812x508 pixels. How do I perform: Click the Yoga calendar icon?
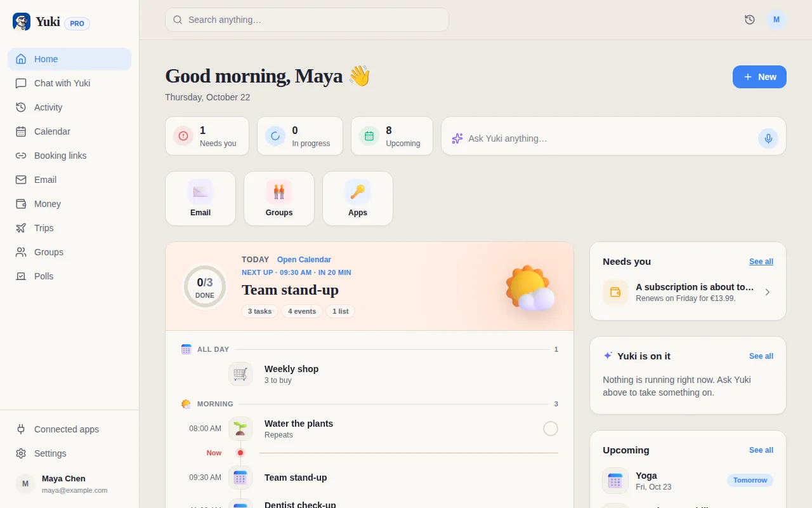click(x=615, y=481)
